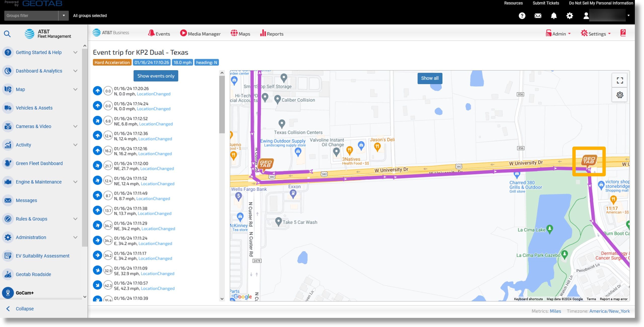Click GeoTab marker on N Custer Rd
This screenshot has width=644, height=327.
coord(265,164)
